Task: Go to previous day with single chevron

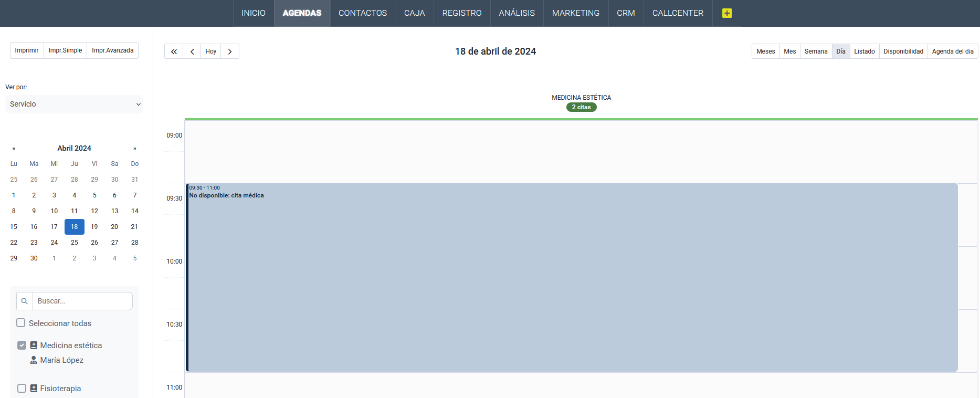Action: tap(192, 51)
